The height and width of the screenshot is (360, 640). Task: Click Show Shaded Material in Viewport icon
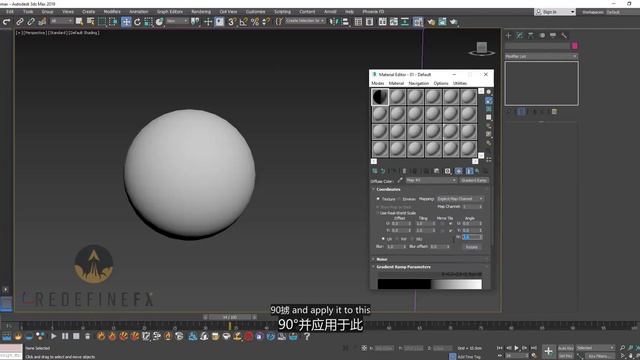point(458,171)
